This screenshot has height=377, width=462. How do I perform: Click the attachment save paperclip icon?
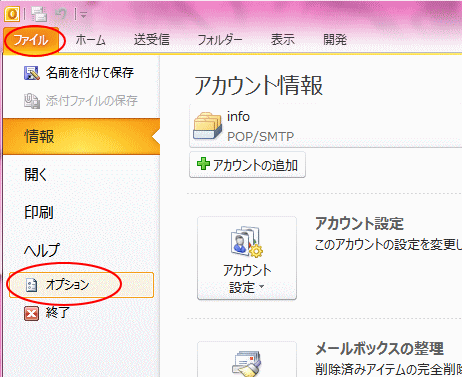pos(32,101)
